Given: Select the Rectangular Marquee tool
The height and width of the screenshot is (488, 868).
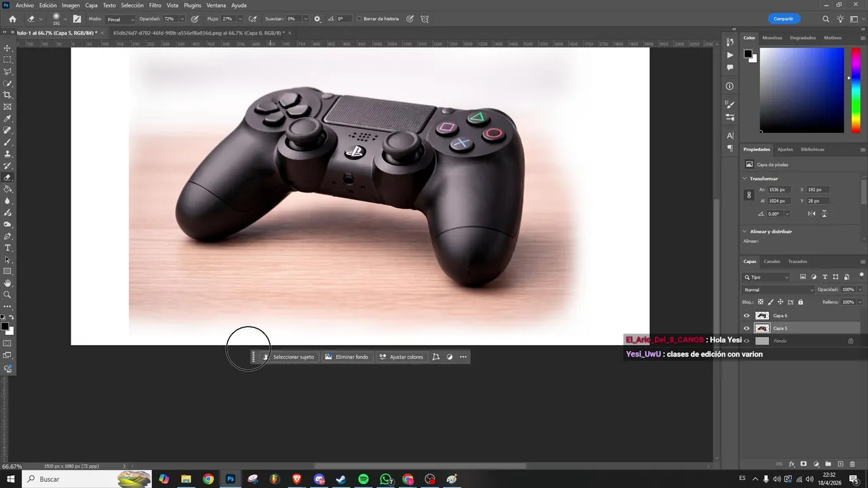Looking at the screenshot, I should [x=7, y=60].
